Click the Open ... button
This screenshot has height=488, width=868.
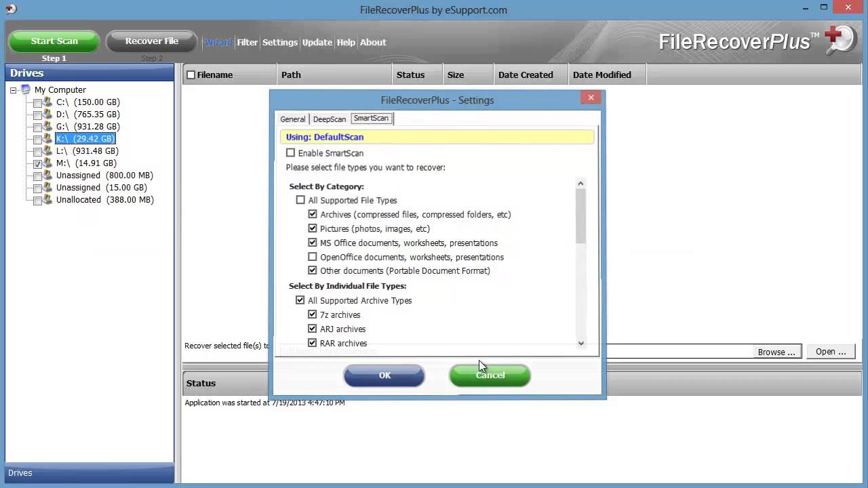tap(831, 352)
